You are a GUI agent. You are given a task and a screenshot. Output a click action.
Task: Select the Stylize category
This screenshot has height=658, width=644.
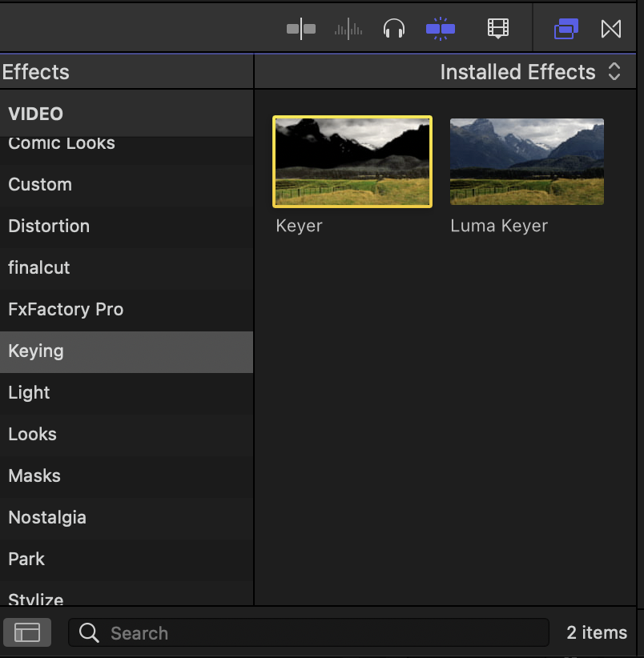click(127, 594)
